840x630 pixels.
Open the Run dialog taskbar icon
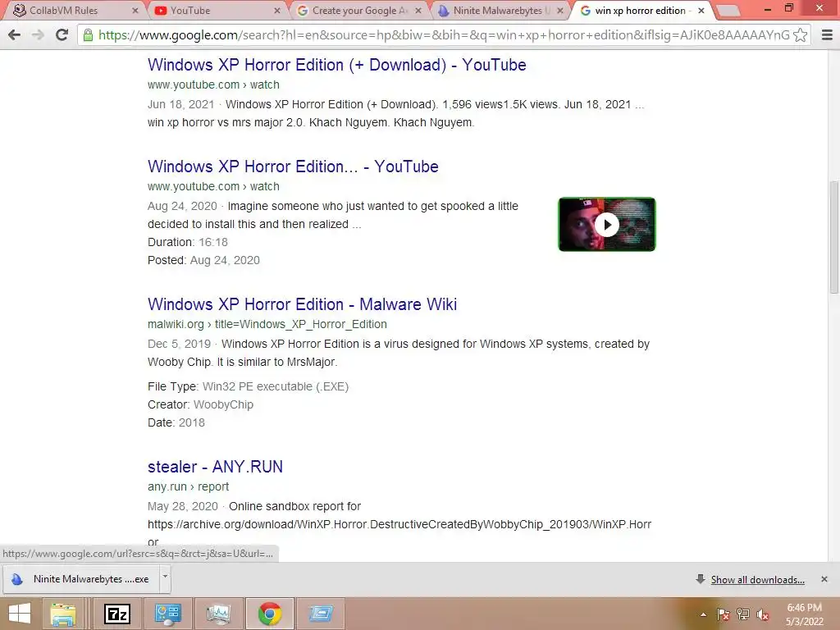[321, 614]
